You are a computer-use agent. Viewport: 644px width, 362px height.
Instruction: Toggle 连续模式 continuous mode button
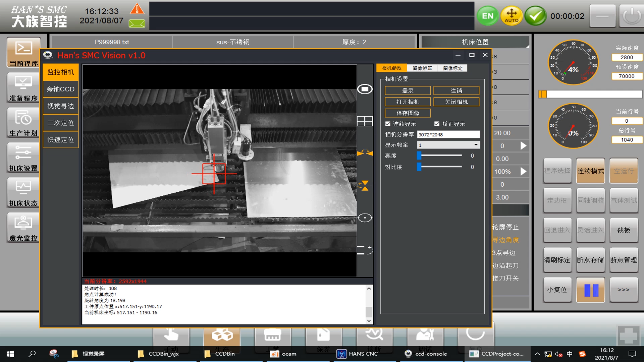(590, 171)
